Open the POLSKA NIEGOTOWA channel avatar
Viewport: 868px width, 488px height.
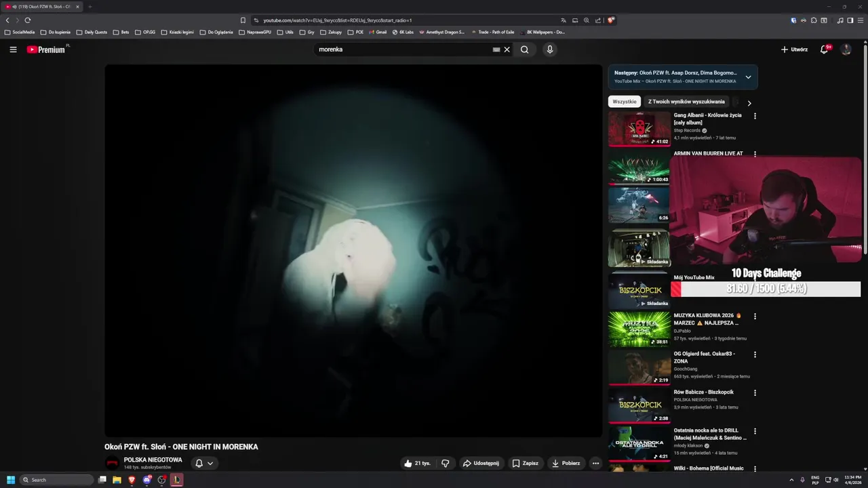[x=112, y=464]
